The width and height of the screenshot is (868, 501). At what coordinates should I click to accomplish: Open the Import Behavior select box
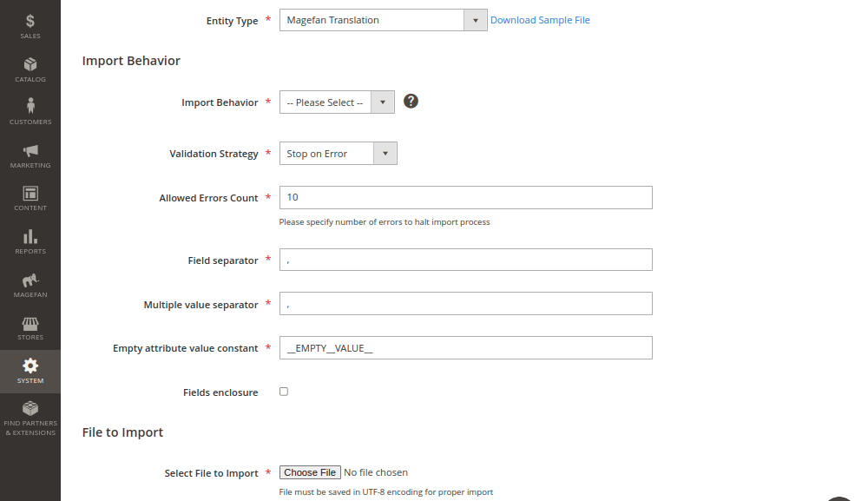pyautogui.click(x=337, y=102)
